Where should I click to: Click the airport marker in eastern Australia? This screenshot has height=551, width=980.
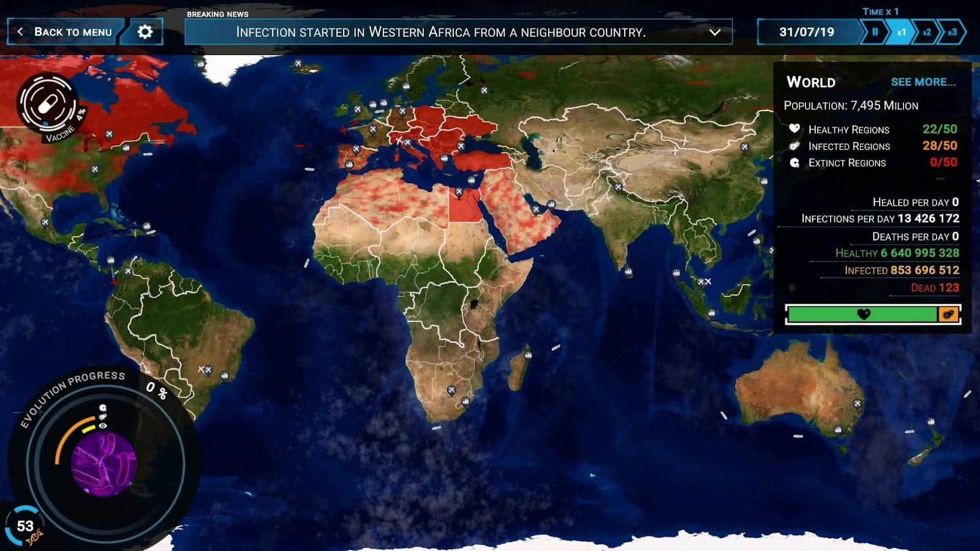(858, 403)
